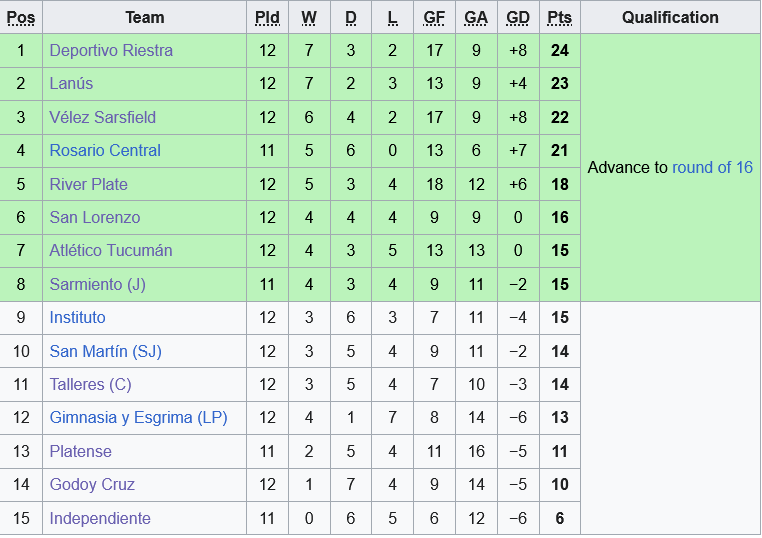Click the Pts column header abbreviation
Image resolution: width=762 pixels, height=538 pixels.
click(x=559, y=17)
